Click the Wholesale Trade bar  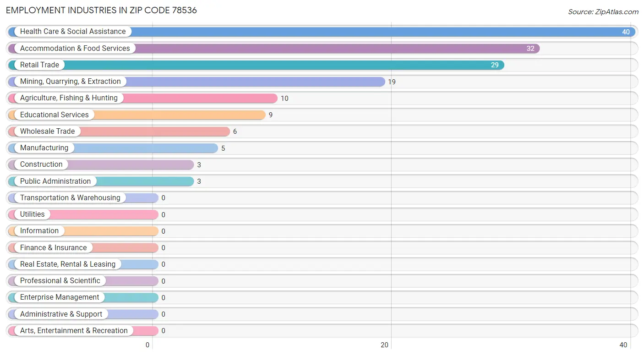coord(119,131)
